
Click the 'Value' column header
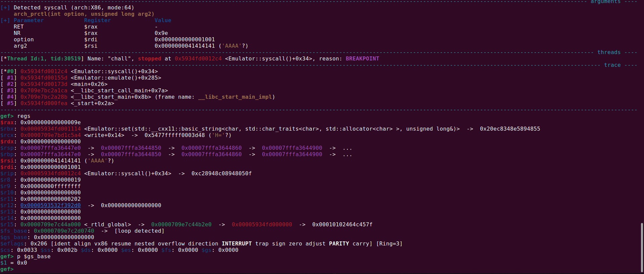pyautogui.click(x=163, y=20)
